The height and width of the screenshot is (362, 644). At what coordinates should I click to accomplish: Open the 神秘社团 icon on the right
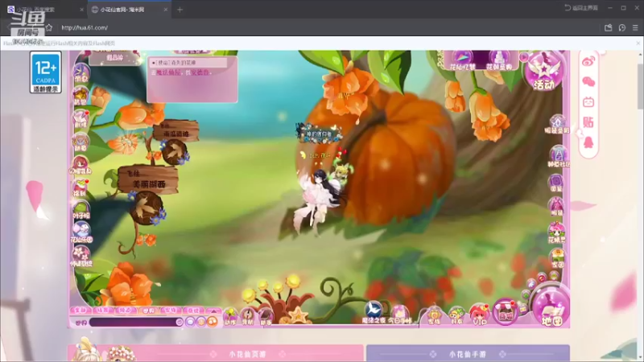pyautogui.click(x=558, y=156)
